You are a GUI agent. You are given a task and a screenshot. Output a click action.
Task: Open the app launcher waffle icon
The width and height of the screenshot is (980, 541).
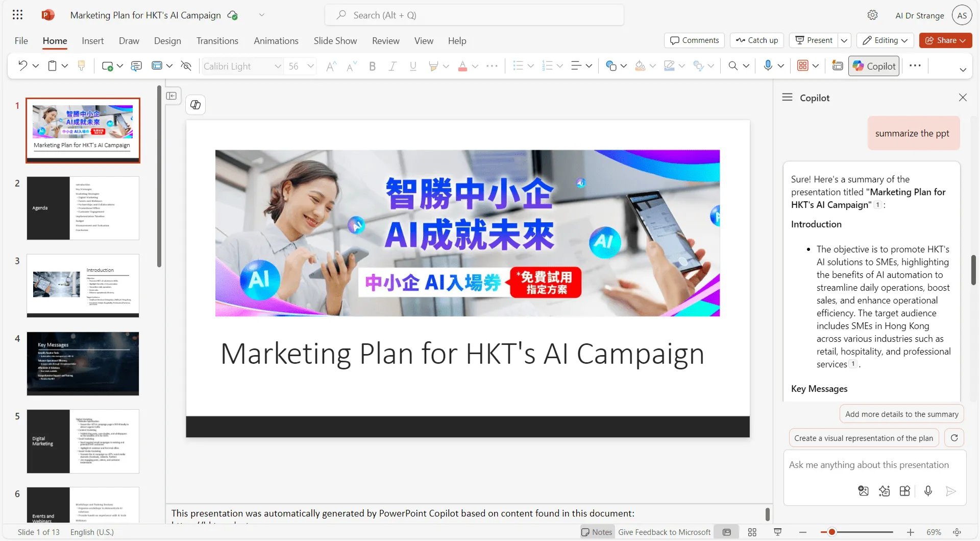[17, 15]
